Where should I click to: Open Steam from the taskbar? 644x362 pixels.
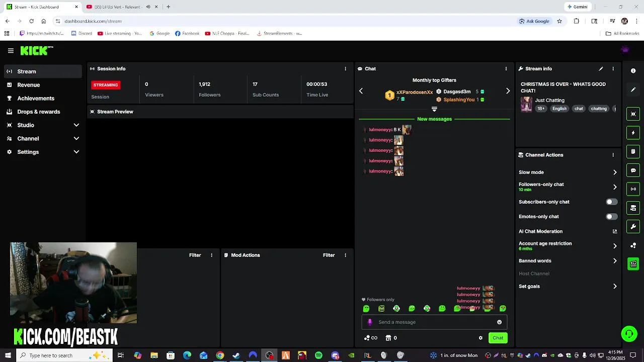click(x=236, y=355)
